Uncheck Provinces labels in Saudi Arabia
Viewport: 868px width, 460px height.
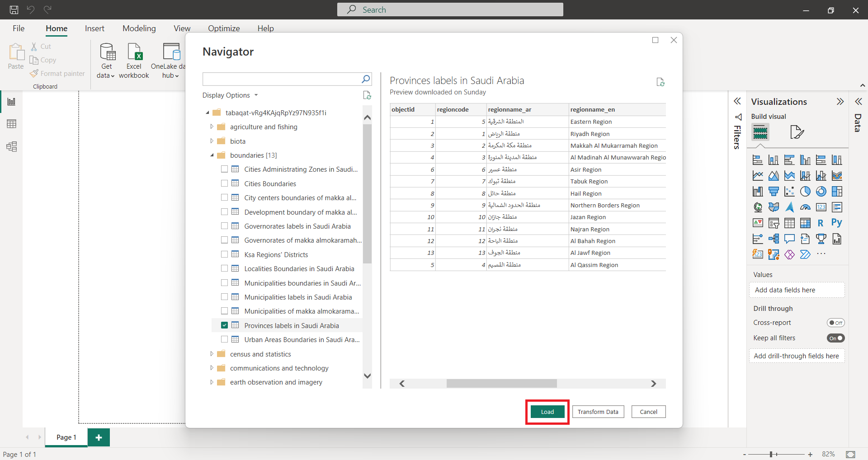click(224, 325)
